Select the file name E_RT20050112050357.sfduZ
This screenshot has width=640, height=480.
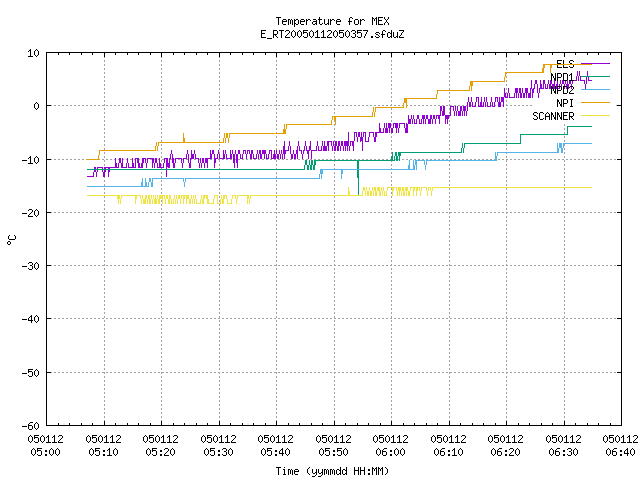332,34
